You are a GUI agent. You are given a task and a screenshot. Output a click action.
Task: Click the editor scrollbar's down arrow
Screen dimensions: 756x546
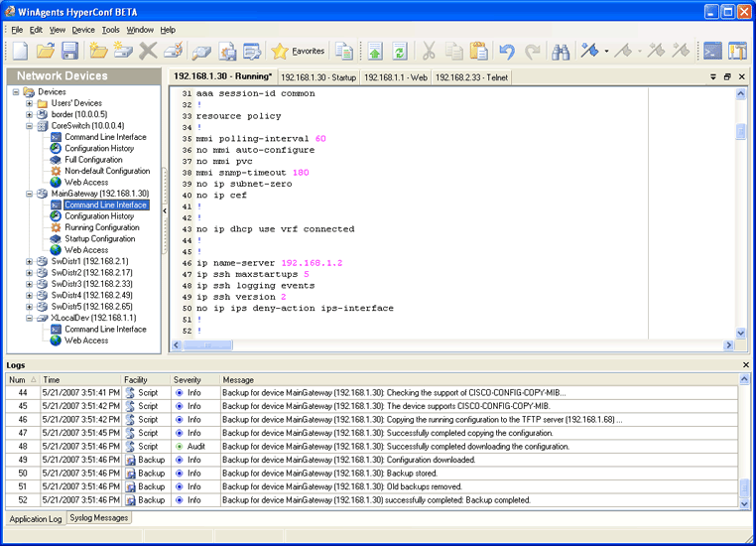740,333
